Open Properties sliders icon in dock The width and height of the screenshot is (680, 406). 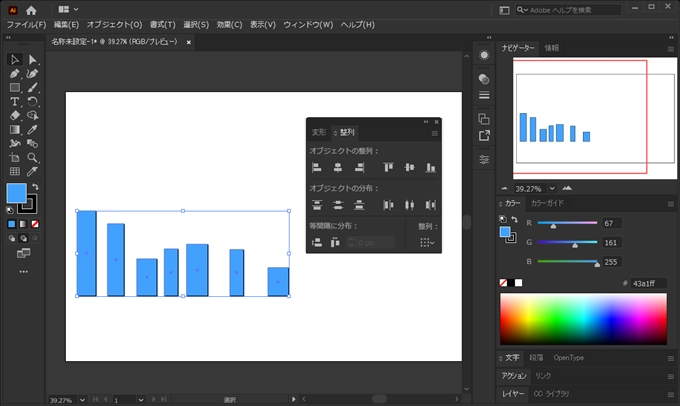pyautogui.click(x=484, y=160)
